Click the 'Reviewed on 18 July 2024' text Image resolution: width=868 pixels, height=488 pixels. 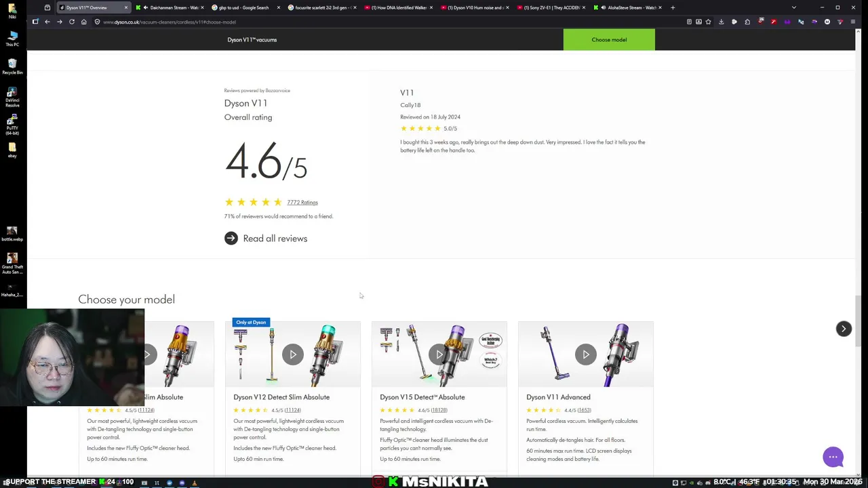pos(430,117)
